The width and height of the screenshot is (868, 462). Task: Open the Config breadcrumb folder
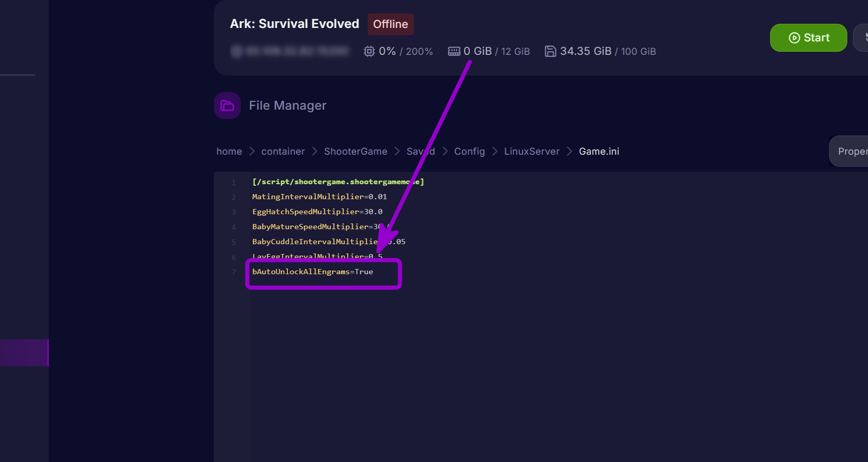(x=470, y=152)
